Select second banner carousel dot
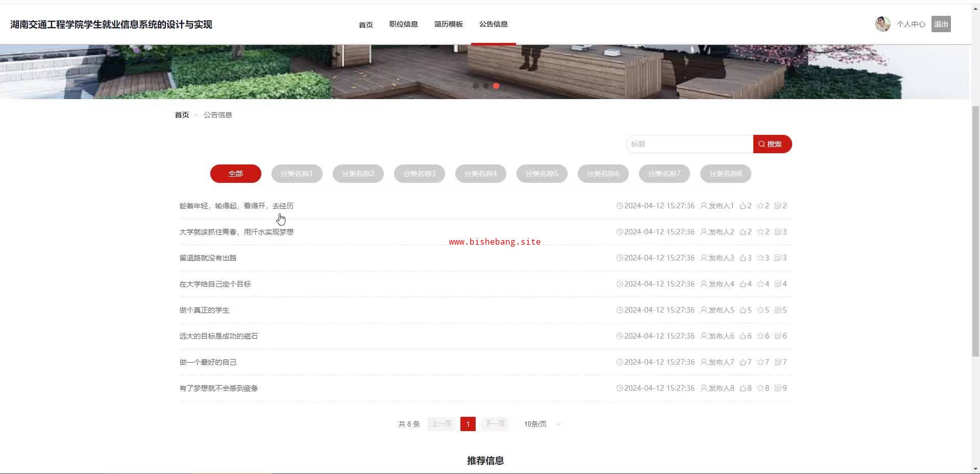The height and width of the screenshot is (474, 980). pos(486,86)
